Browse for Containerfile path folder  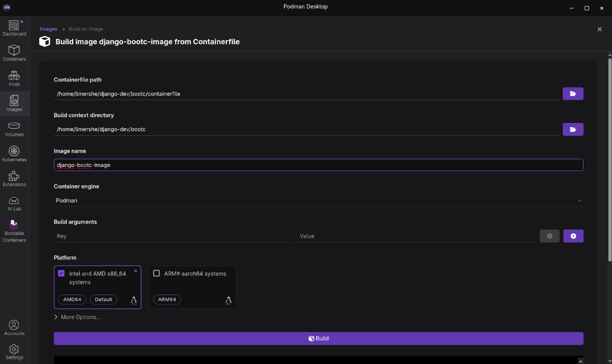click(x=573, y=93)
